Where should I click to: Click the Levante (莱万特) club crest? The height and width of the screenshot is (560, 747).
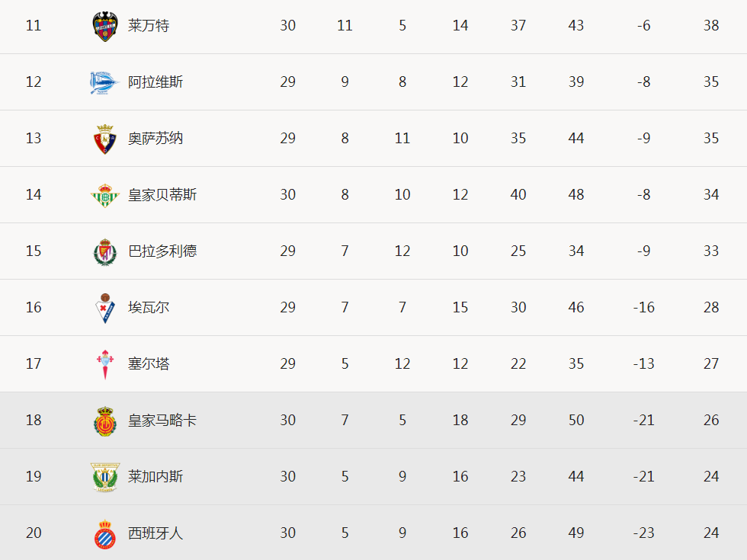105,26
